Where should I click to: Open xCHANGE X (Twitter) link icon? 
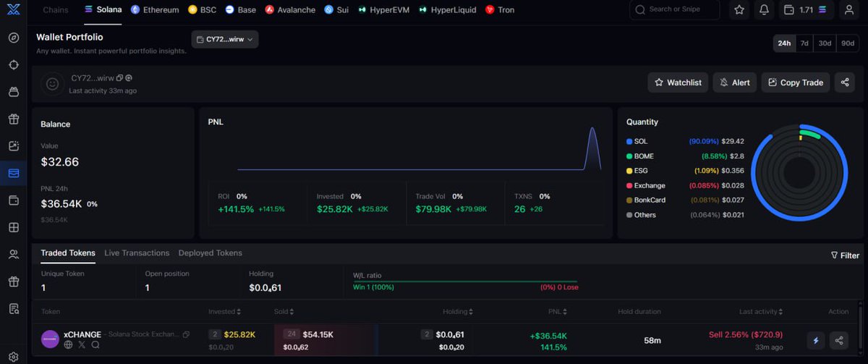coord(82,345)
